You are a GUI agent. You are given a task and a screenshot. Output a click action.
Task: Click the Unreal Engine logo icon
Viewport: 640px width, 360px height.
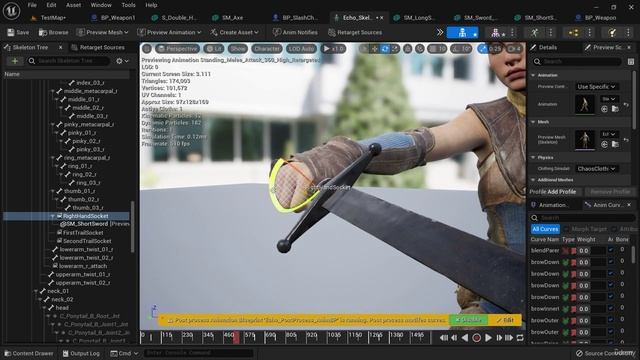click(x=11, y=11)
